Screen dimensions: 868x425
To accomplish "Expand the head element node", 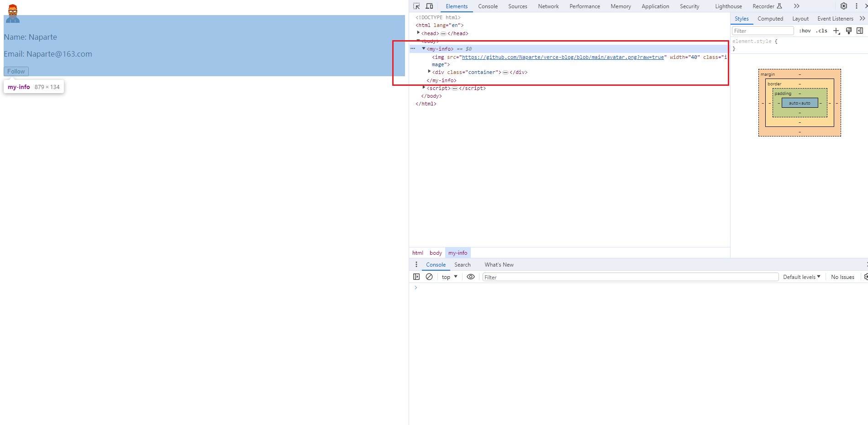I will pyautogui.click(x=418, y=33).
